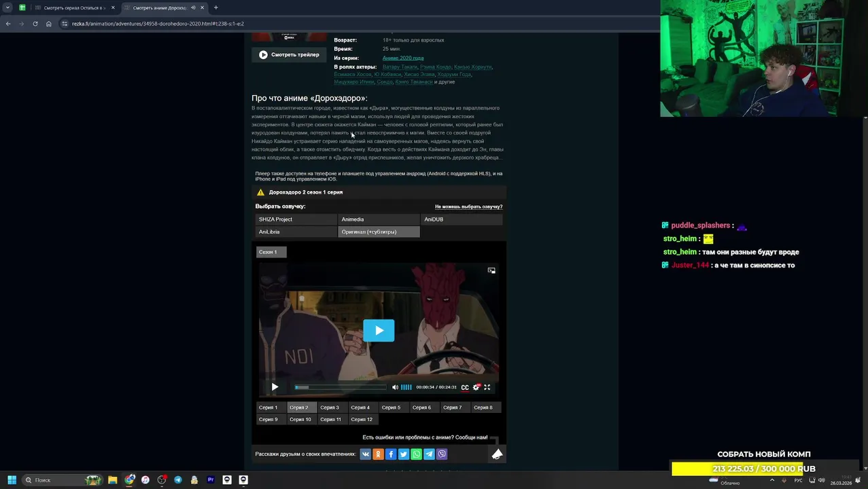868x489 pixels.
Task: Share via Odnoklassniki icon
Action: point(378,454)
